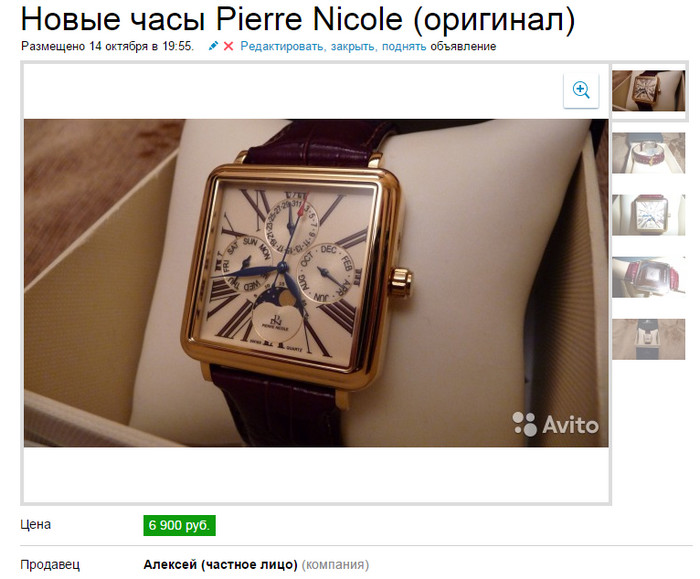Select the fourth watch thumbnail
Viewport: 700px width, 579px height.
(648, 277)
